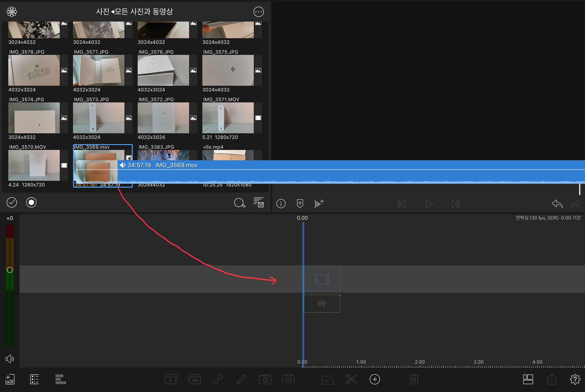The width and height of the screenshot is (585, 392).
Task: Add an audio effect with the waveform plus icon
Action: click(319, 204)
